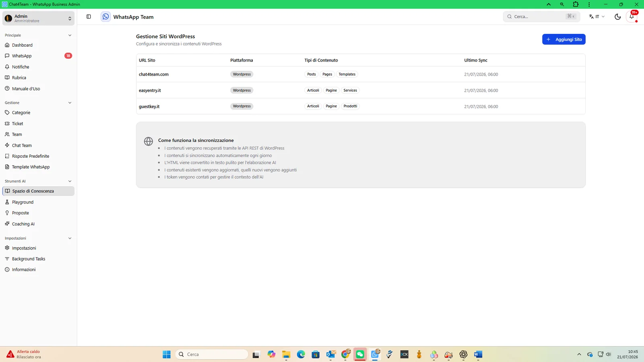Click the Ultimo Sync column header
This screenshot has width=644, height=362.
(x=476, y=60)
